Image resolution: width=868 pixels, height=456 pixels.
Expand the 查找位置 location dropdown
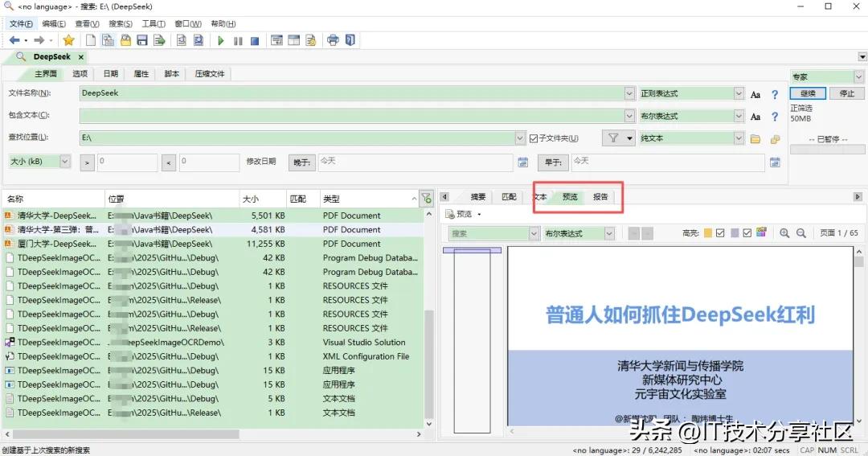520,138
